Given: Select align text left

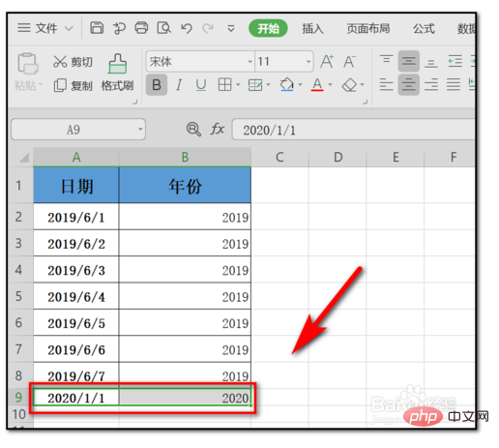Looking at the screenshot, I should pyautogui.click(x=386, y=85).
